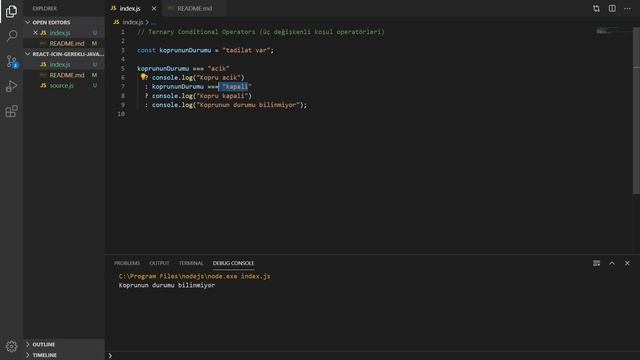The height and width of the screenshot is (360, 640).
Task: Maximize the bottom panel size
Action: click(x=612, y=263)
